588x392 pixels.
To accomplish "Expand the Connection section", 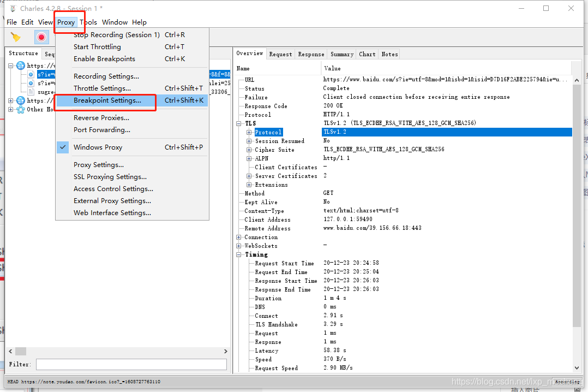I will pyautogui.click(x=239, y=237).
